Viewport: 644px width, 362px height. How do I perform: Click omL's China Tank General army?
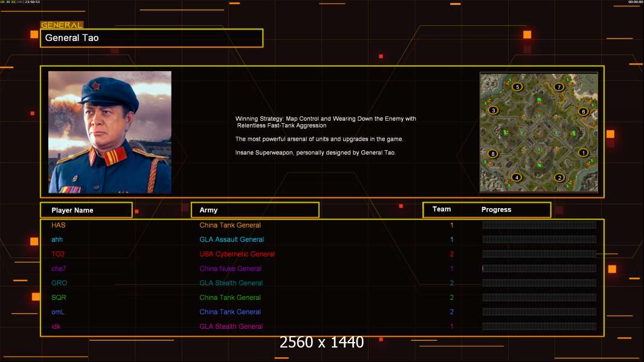pos(230,311)
